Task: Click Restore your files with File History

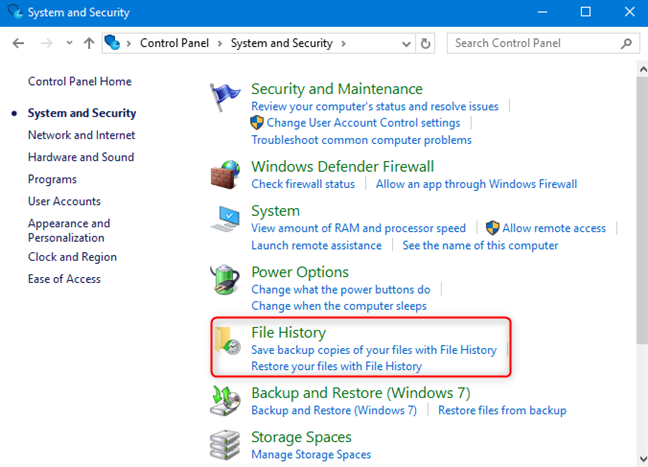Action: [336, 366]
